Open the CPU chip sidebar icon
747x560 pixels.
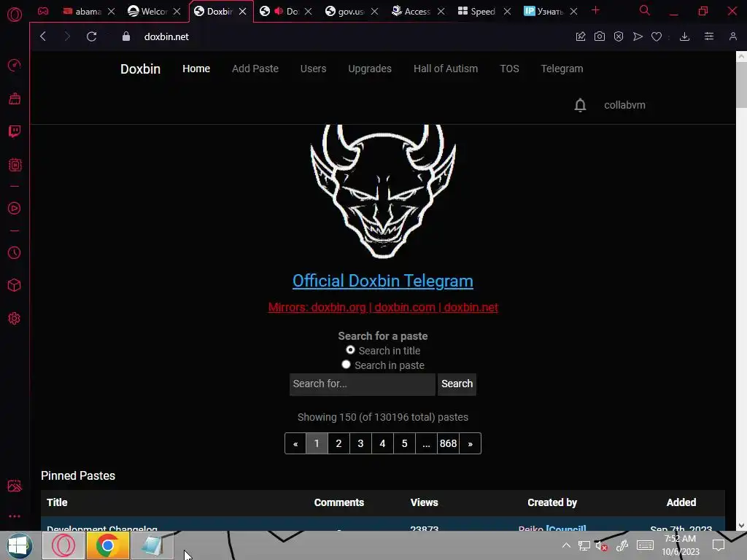tap(15, 165)
